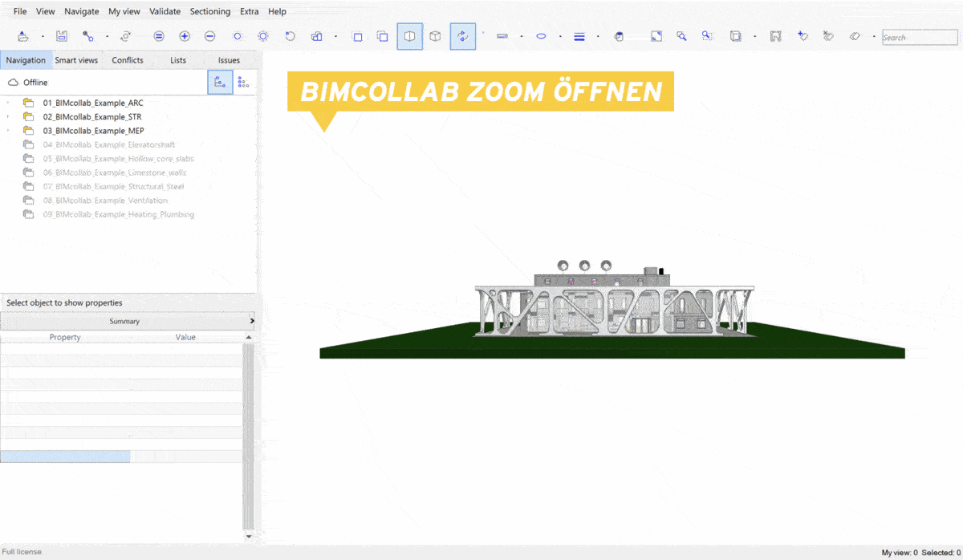Click the Full license status label

pos(21,551)
